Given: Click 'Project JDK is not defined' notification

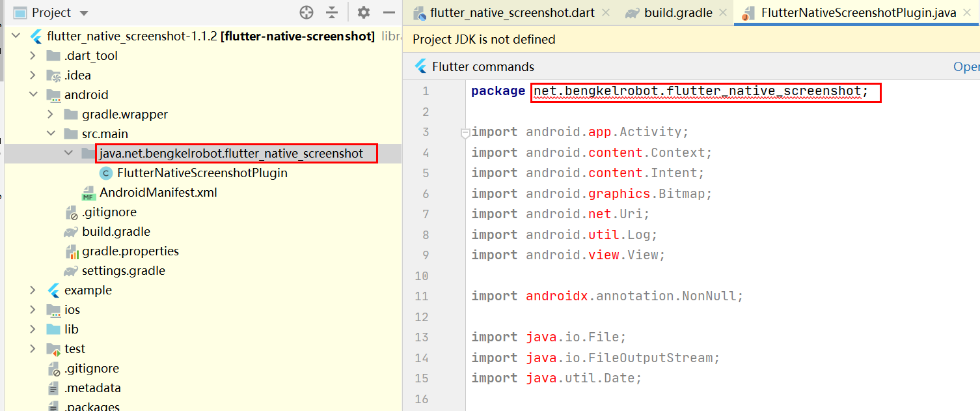Looking at the screenshot, I should coord(484,40).
